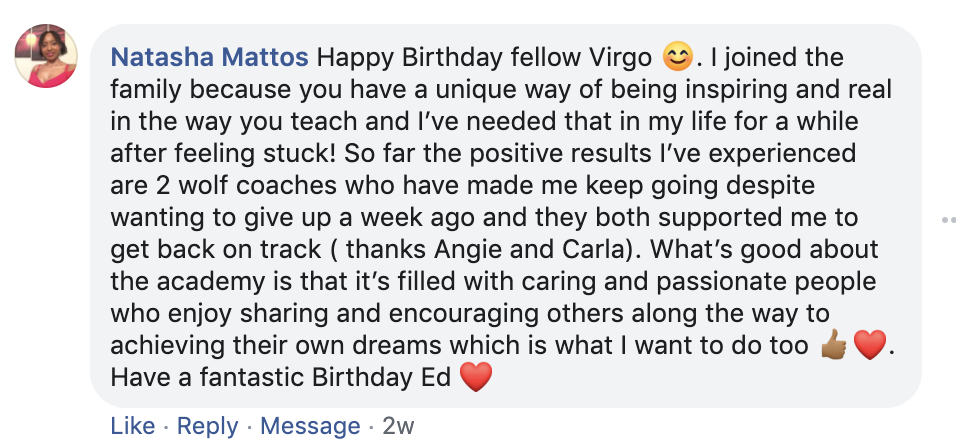Click the red heart beside the thumbs up
Image resolution: width=956 pixels, height=444 pixels.
tap(870, 346)
